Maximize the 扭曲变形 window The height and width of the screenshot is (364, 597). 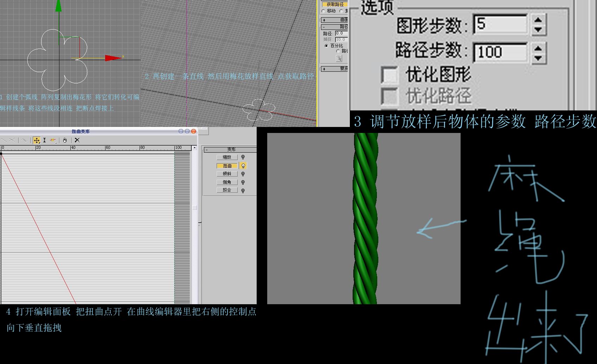187,131
